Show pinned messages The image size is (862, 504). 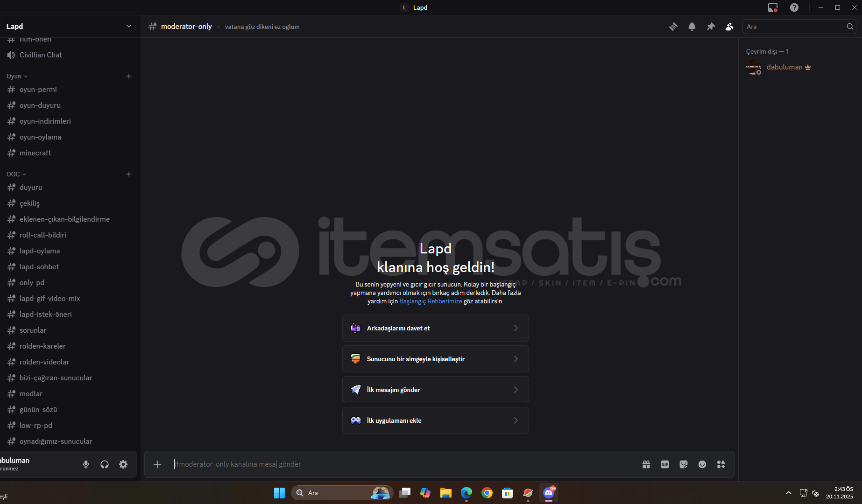click(711, 27)
